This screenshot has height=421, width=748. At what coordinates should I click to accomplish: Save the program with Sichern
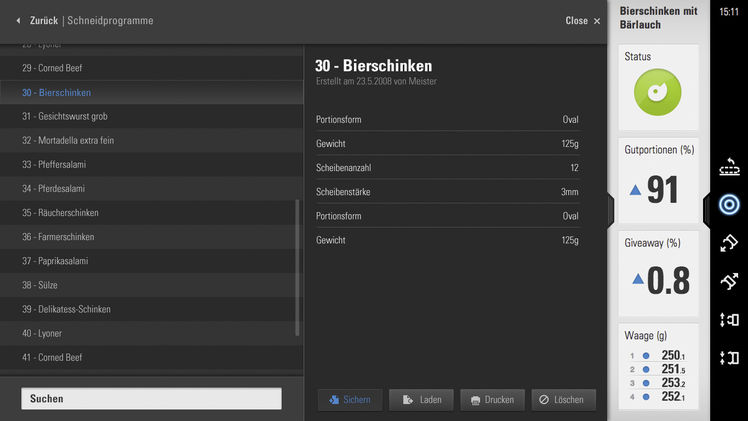coord(349,400)
